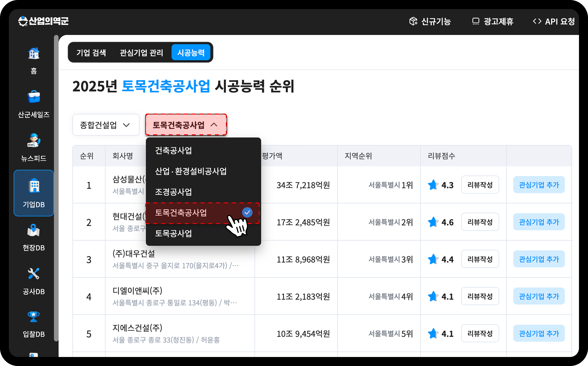Viewport: 588px width, 366px height.
Task: Click 리뷰작성 for (주)대우건설 row
Action: click(x=480, y=259)
